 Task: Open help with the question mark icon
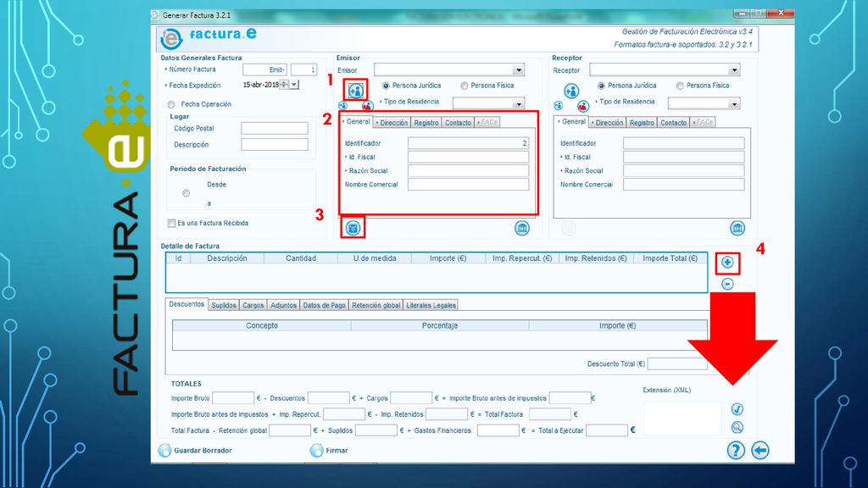pyautogui.click(x=736, y=451)
